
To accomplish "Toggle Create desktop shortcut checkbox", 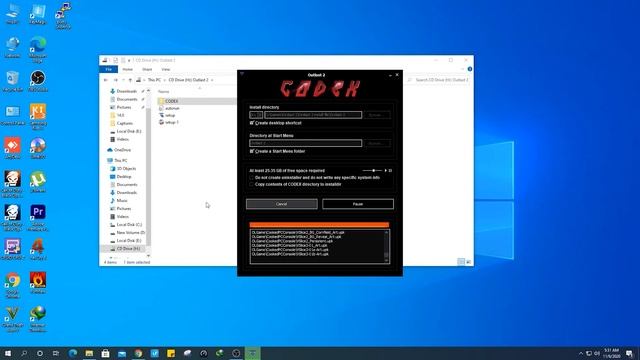I will pos(252,123).
